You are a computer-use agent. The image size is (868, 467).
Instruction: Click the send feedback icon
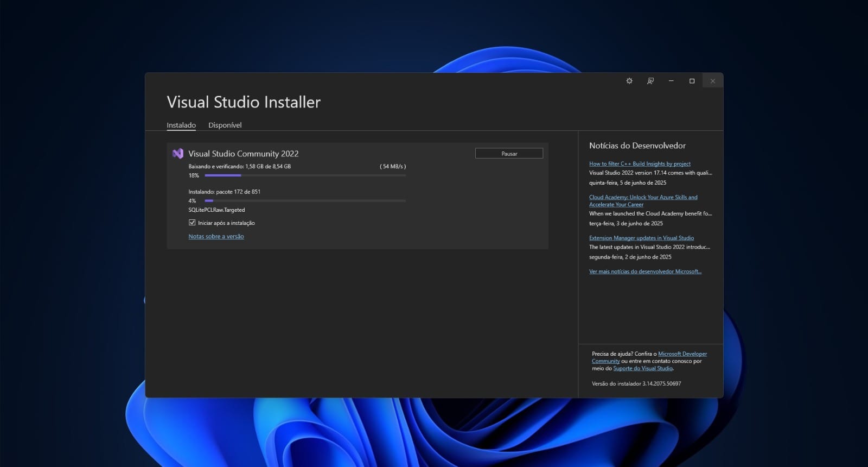[650, 81]
